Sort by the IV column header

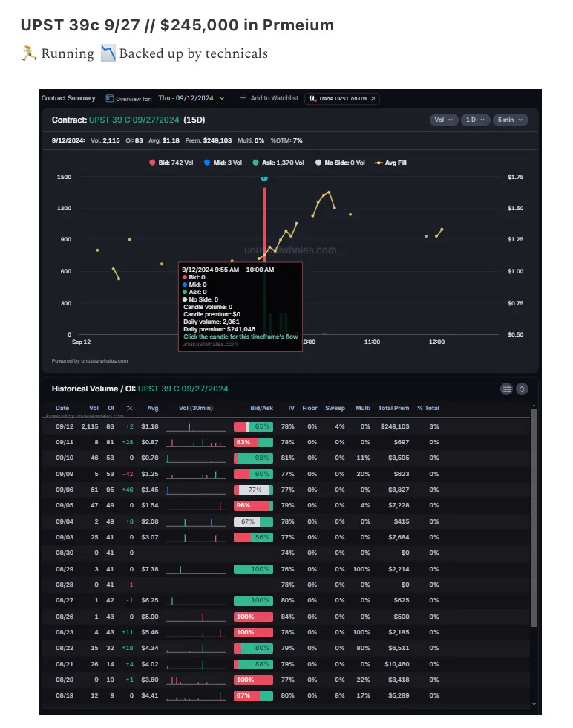[292, 408]
